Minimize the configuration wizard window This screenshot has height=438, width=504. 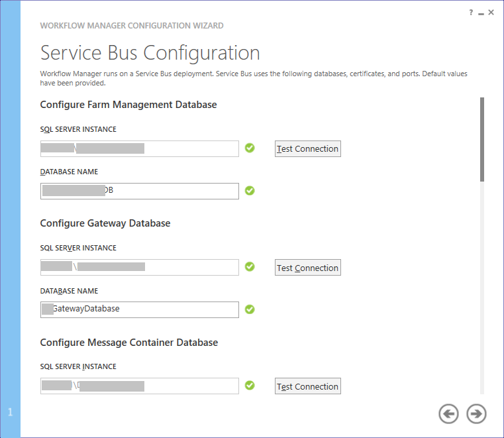tap(481, 13)
